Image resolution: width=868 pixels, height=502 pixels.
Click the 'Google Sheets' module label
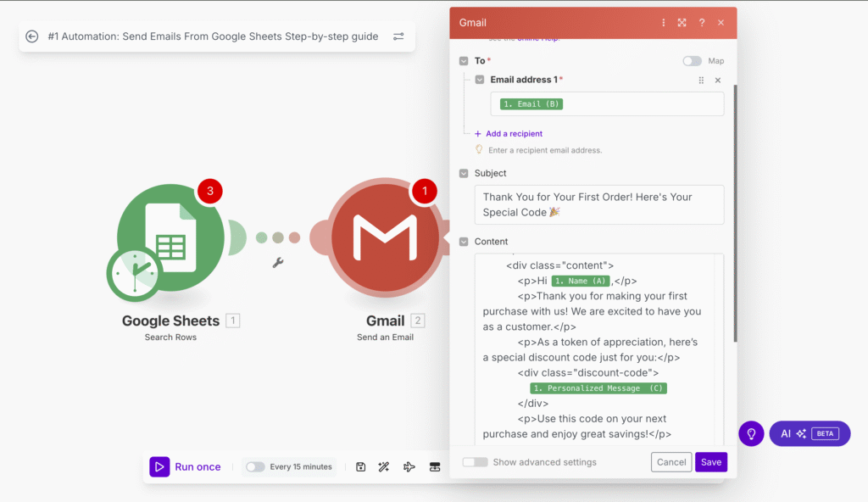point(170,321)
